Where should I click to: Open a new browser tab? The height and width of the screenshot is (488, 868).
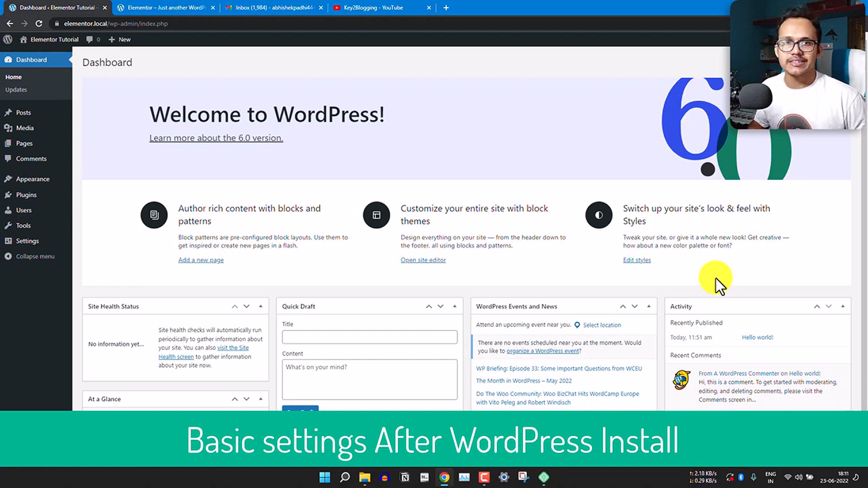[x=446, y=8]
